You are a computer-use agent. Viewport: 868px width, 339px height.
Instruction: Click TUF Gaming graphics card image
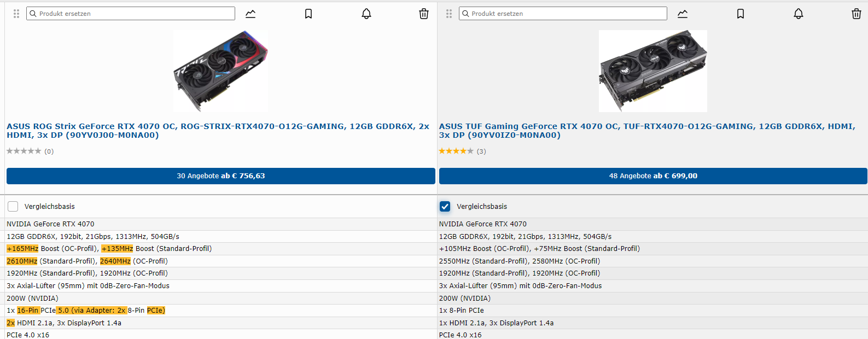click(x=653, y=71)
